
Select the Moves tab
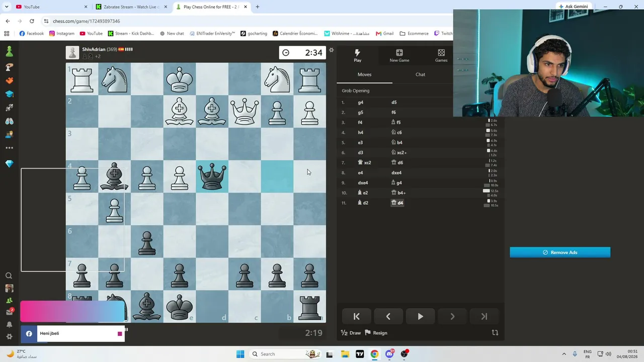(x=364, y=74)
